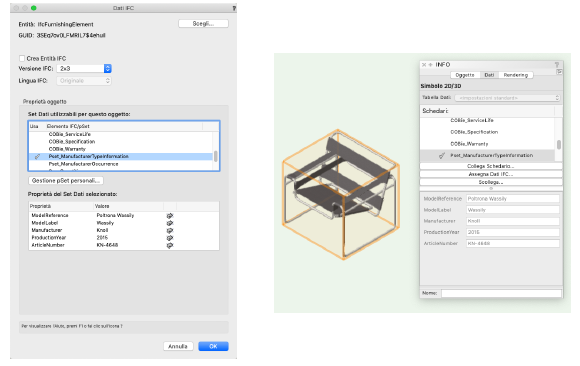Viewport: 580px width, 366px height.
Task: Click the reset icon in the Manufacturer row
Action: point(170,231)
